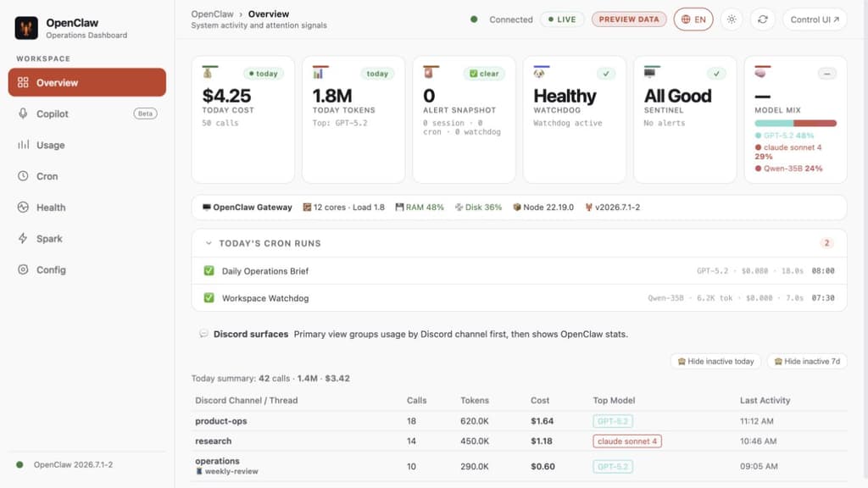This screenshot has height=488, width=868.
Task: Navigate to Health
Action: (x=87, y=208)
